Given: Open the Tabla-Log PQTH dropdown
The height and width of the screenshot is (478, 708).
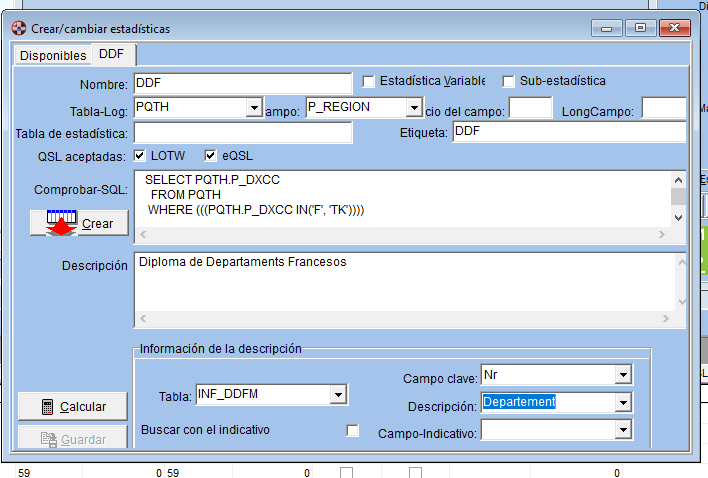Looking at the screenshot, I should pyautogui.click(x=253, y=108).
